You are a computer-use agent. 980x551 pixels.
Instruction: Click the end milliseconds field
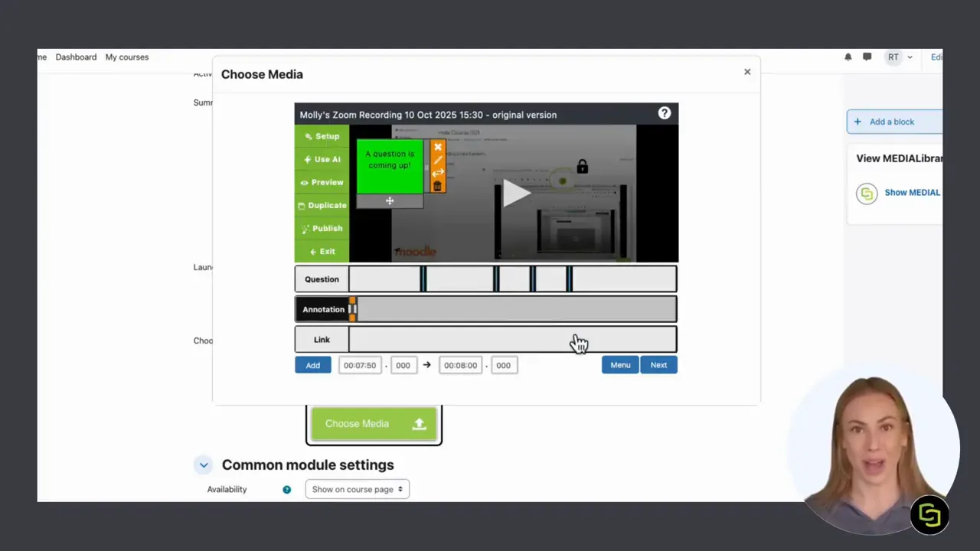(x=503, y=365)
